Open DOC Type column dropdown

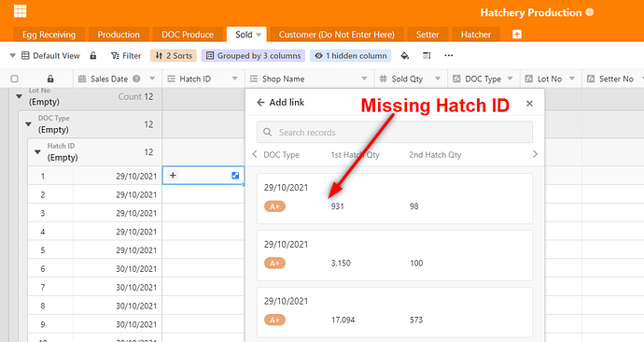511,78
